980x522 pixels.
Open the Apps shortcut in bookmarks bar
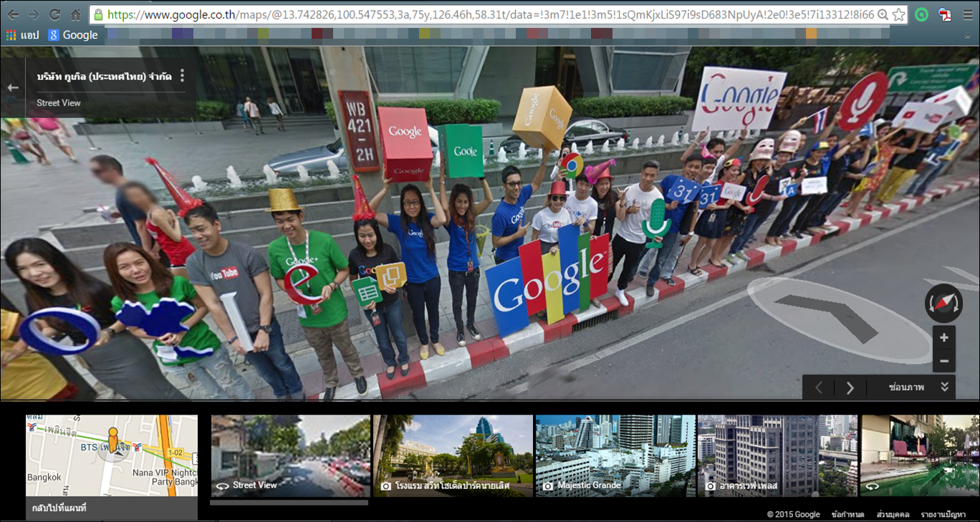[22, 35]
